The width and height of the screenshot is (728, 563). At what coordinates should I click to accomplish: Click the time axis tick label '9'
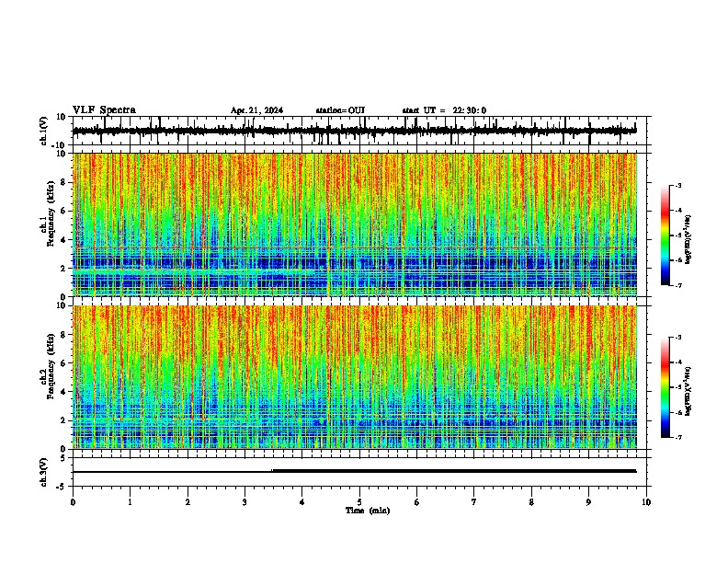(x=588, y=502)
